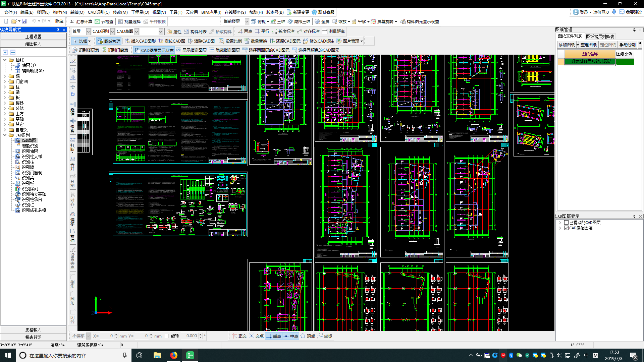Image resolution: width=644 pixels, height=362 pixels.
Task: Click 插入CAD图形
Action: [x=140, y=41]
